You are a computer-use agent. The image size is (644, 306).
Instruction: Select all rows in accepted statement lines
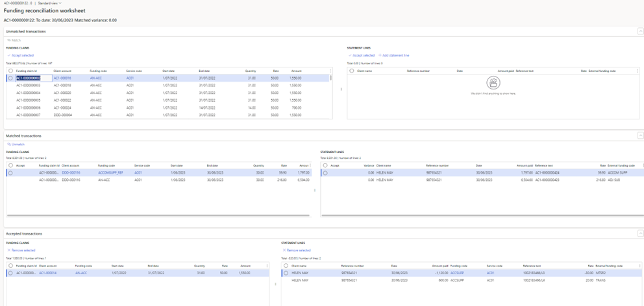point(286,266)
